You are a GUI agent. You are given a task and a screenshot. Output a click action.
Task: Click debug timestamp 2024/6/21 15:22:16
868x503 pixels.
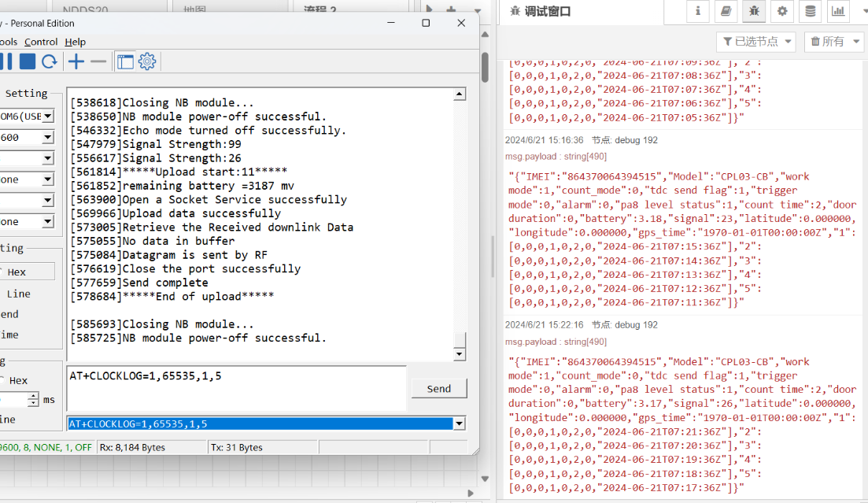coord(544,325)
